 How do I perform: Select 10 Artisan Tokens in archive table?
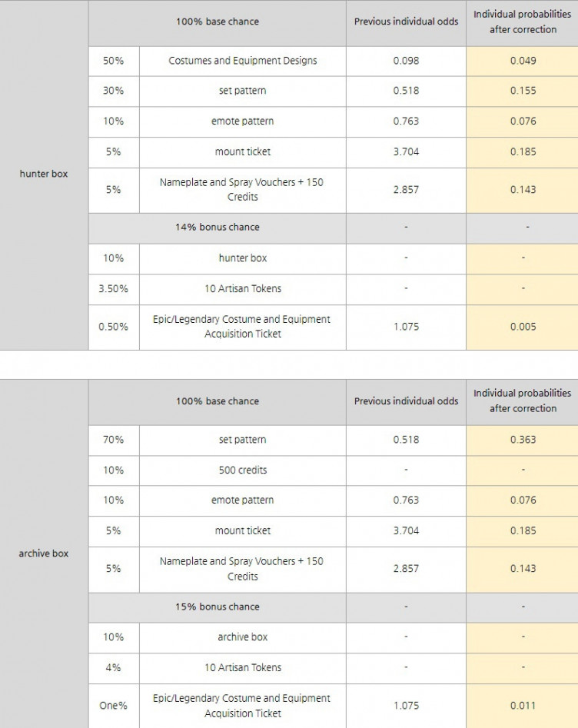pos(242,667)
